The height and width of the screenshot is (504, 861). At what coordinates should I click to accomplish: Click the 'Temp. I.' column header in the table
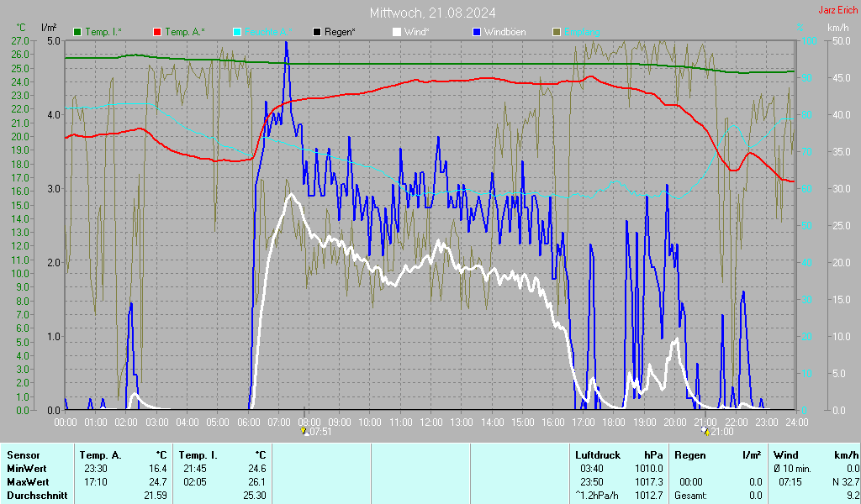coord(198,455)
